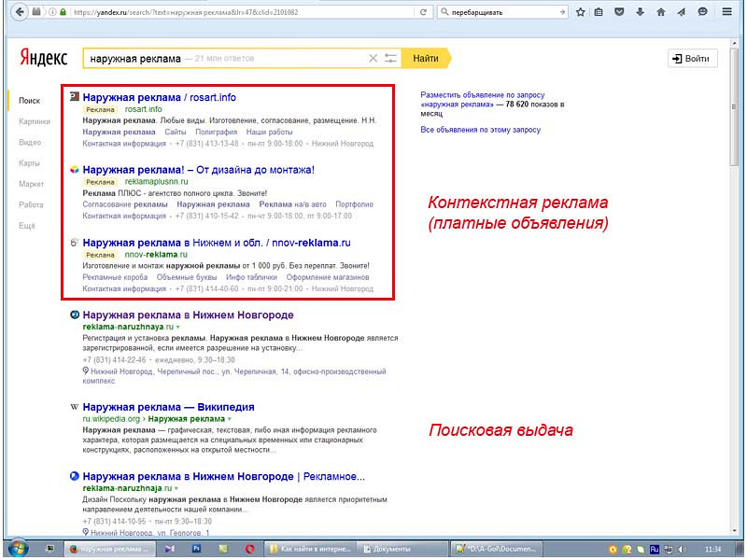This screenshot has width=747, height=560.
Task: Open Visual Studio from the taskbar
Action: [x=170, y=549]
